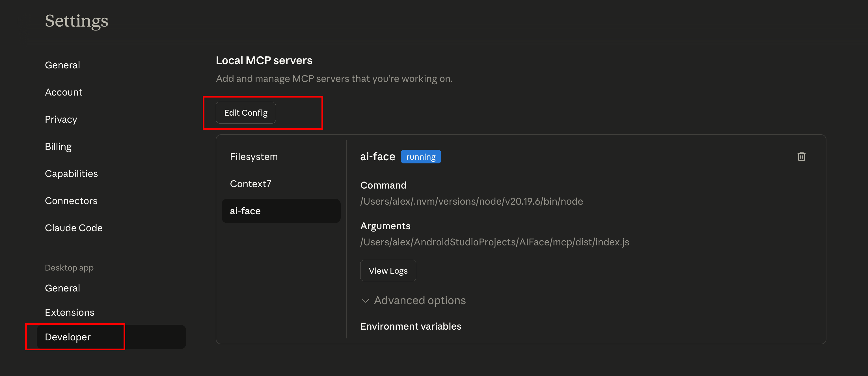
Task: Open the top General settings section
Action: click(62, 65)
